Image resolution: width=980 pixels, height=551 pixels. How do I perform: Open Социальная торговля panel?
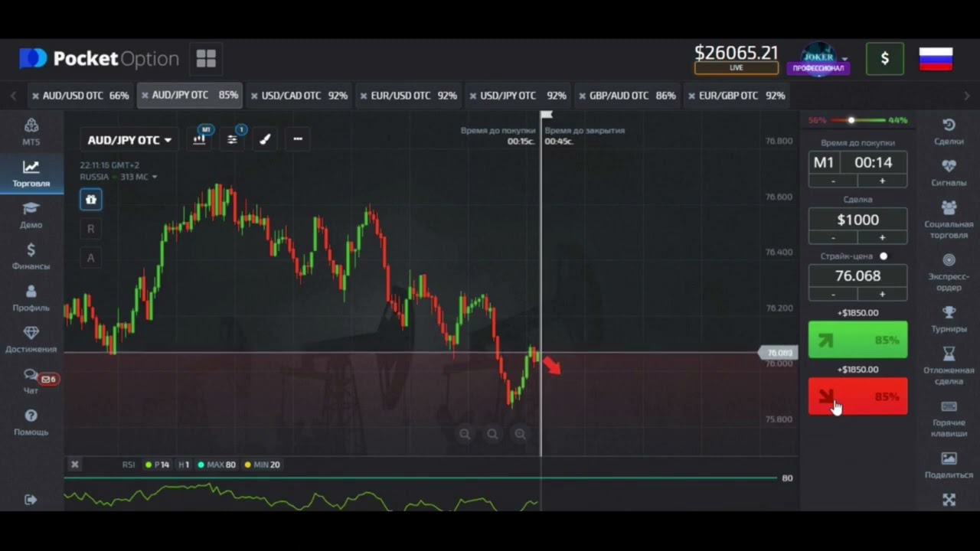pyautogui.click(x=949, y=220)
